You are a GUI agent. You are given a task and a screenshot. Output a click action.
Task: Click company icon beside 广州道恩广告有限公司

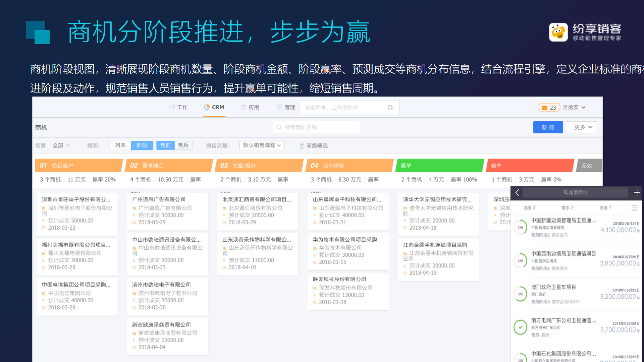[x=135, y=208]
